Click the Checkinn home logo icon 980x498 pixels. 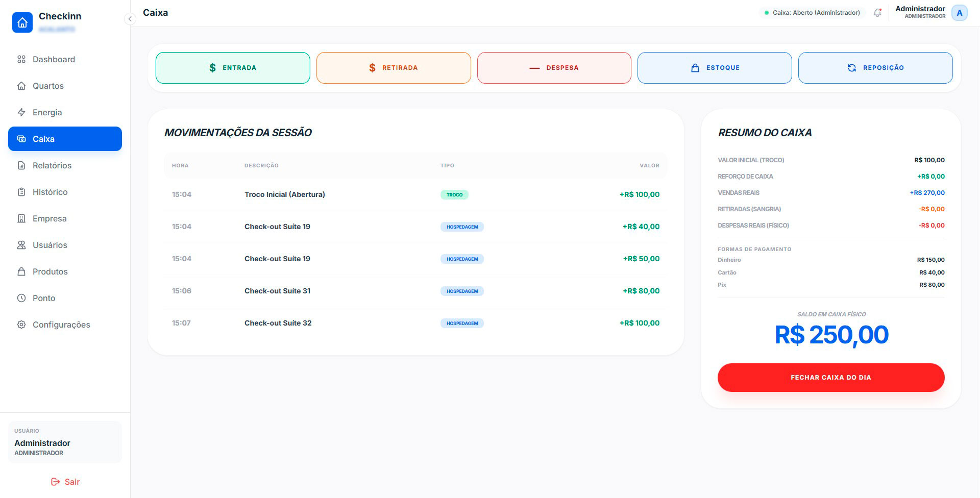tap(22, 22)
